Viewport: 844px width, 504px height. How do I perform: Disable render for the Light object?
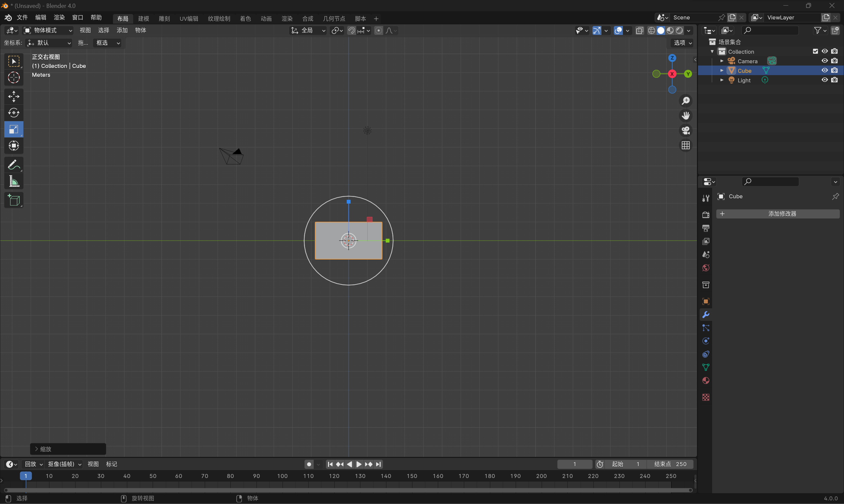(834, 80)
